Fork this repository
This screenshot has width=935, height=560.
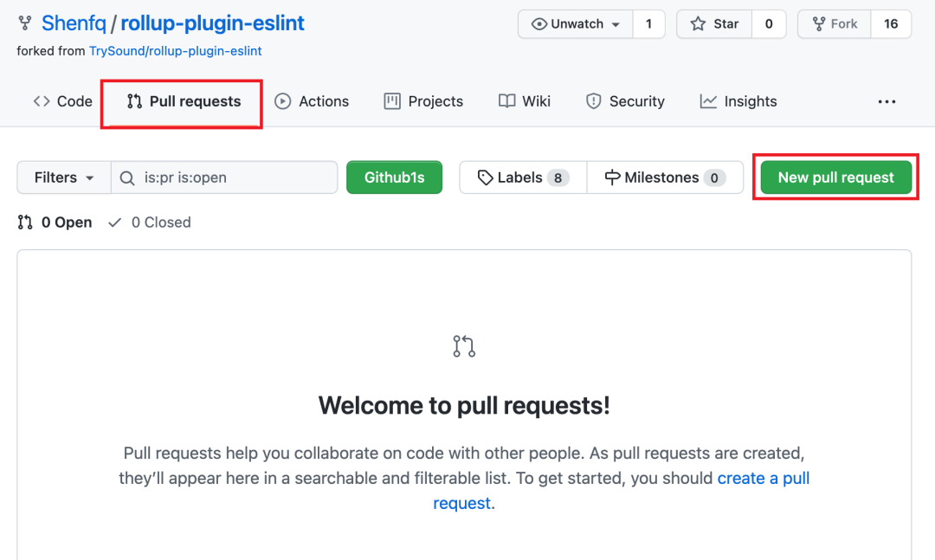click(x=835, y=24)
